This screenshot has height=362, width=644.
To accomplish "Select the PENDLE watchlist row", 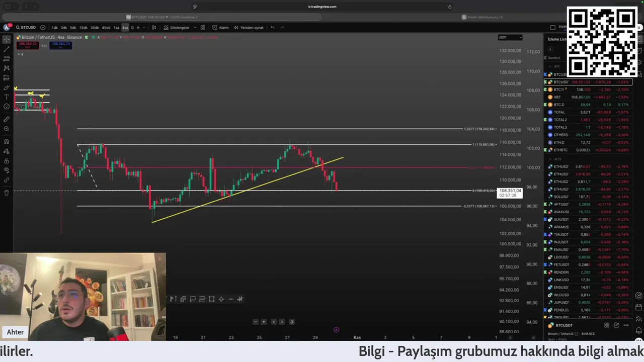I will (x=587, y=310).
